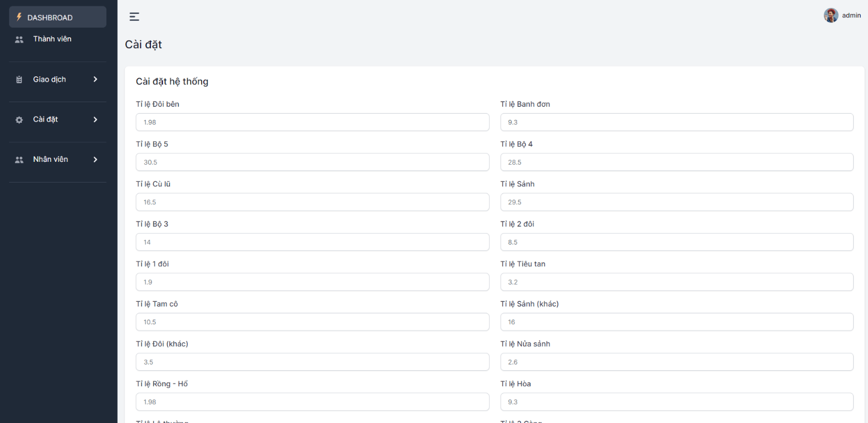Viewport: 868px width, 423px height.
Task: Click the admin username link
Action: click(x=851, y=15)
